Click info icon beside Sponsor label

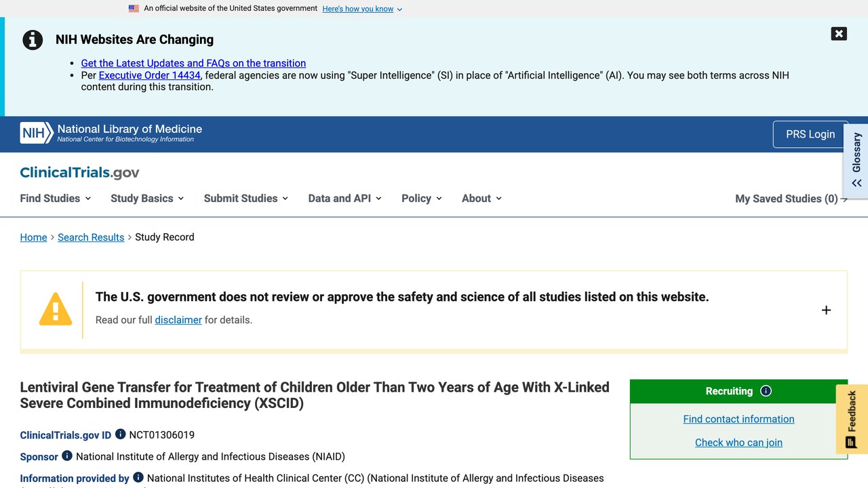67,456
